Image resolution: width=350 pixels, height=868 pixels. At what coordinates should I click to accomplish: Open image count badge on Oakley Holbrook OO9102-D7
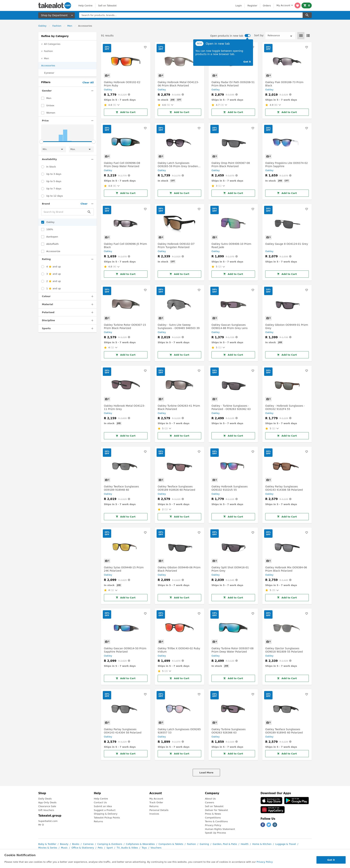161,237
